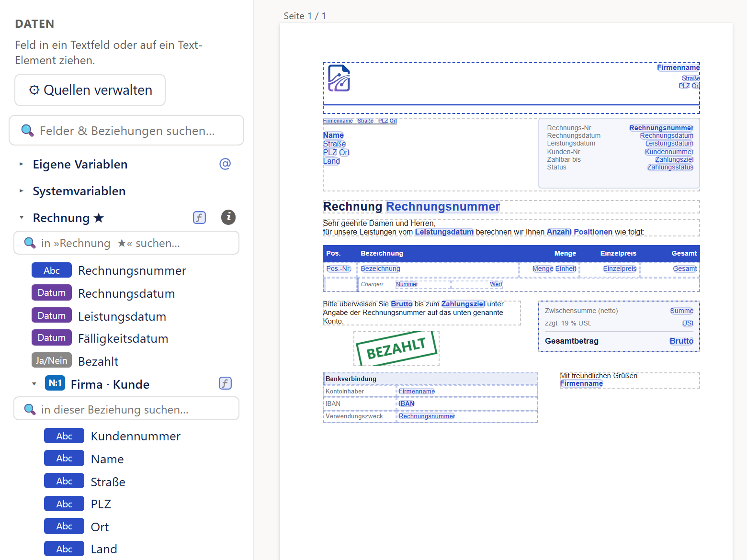Collapse the Firma · Kunde relation
This screenshot has height=560, width=747.
click(34, 384)
